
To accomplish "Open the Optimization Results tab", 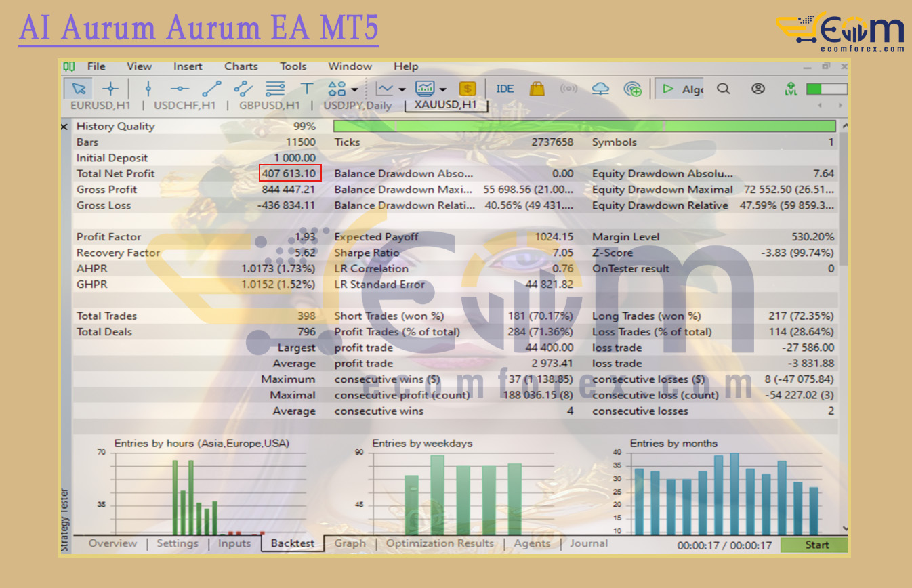I will 440,543.
